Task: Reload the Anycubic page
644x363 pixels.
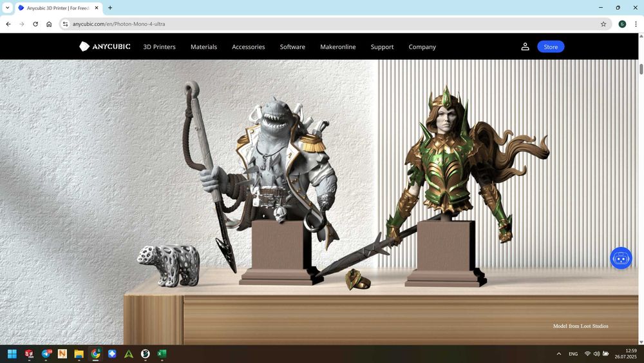Action: click(x=35, y=24)
